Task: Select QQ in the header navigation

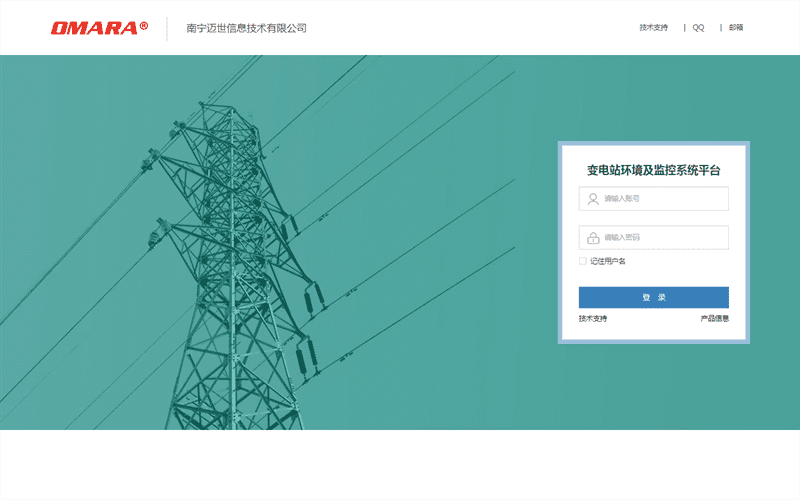Action: click(x=698, y=28)
